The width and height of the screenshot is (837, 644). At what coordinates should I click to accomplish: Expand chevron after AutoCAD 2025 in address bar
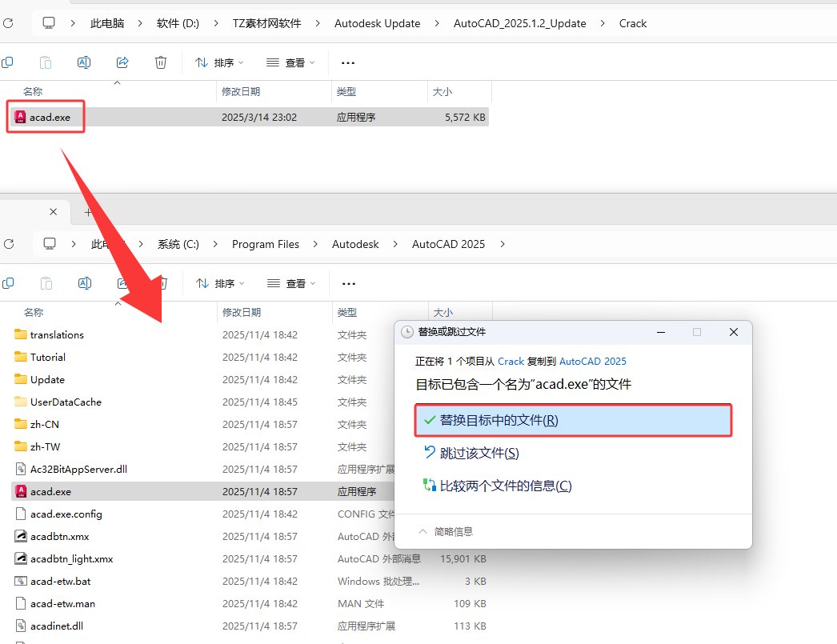click(503, 244)
